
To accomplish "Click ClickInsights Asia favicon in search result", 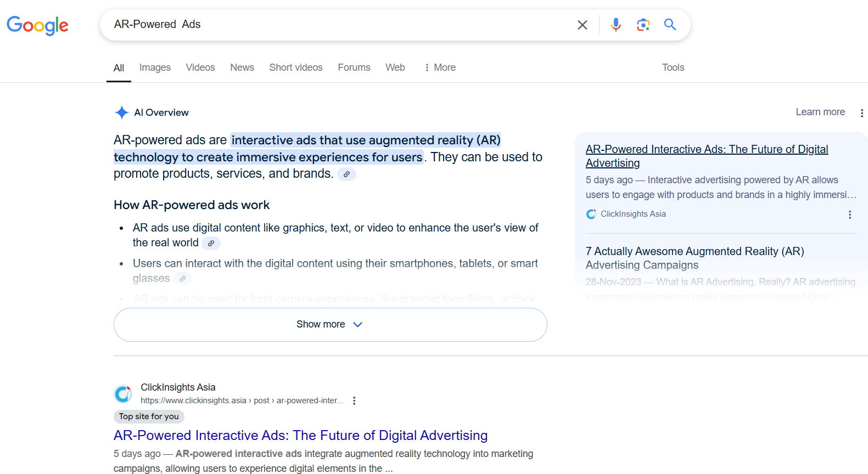I will pyautogui.click(x=123, y=393).
